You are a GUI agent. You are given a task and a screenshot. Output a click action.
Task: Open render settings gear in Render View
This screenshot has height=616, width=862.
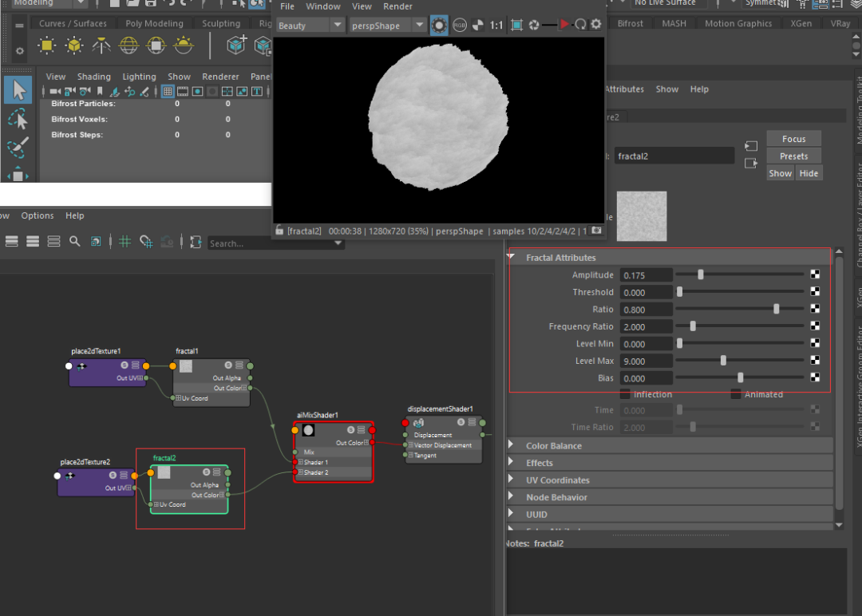pos(595,26)
